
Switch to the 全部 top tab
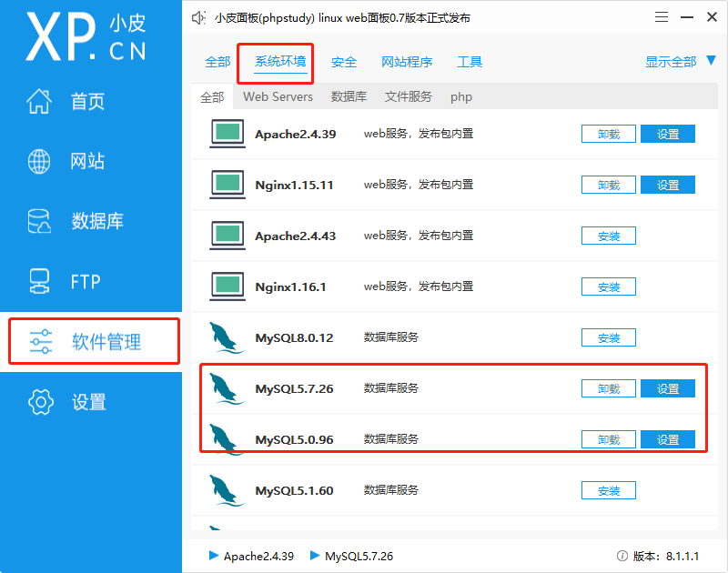[x=217, y=62]
